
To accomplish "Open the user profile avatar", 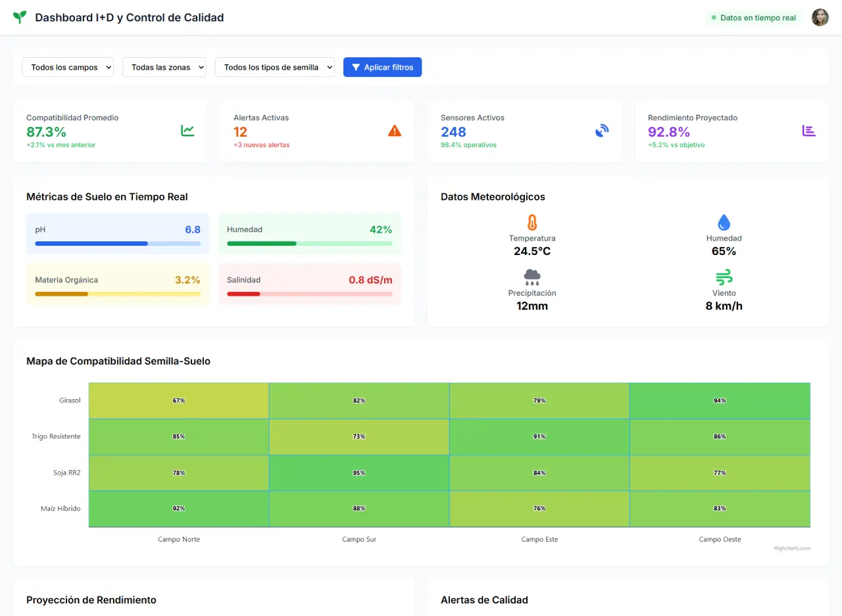I will [820, 18].
